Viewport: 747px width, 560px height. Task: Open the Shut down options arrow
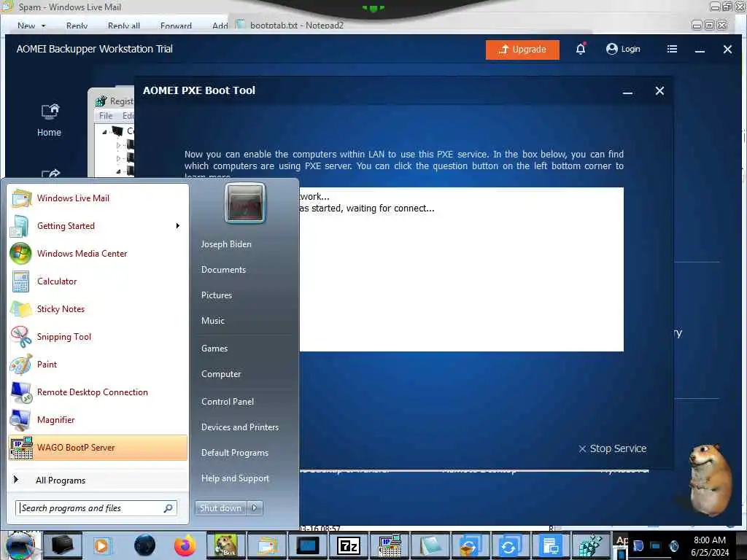pyautogui.click(x=255, y=508)
